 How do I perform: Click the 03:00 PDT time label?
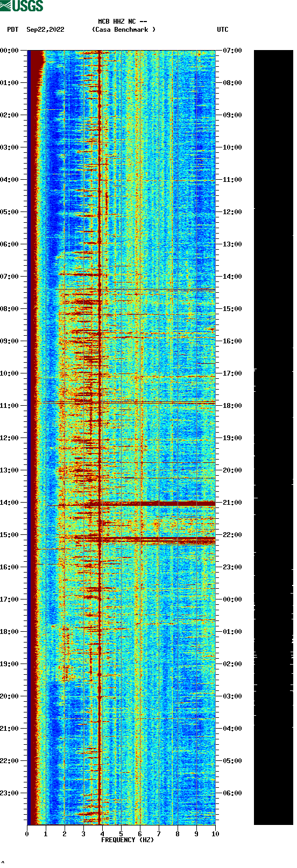[10, 147]
